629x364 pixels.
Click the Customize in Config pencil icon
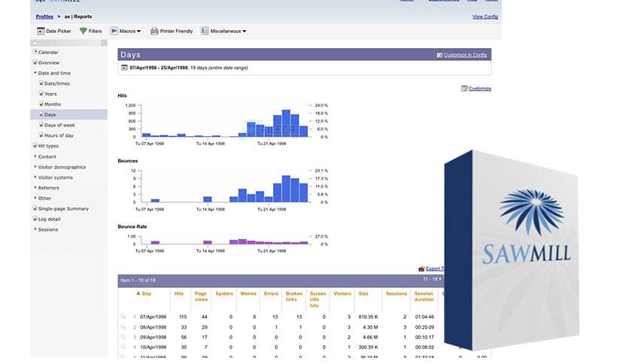[x=439, y=55]
